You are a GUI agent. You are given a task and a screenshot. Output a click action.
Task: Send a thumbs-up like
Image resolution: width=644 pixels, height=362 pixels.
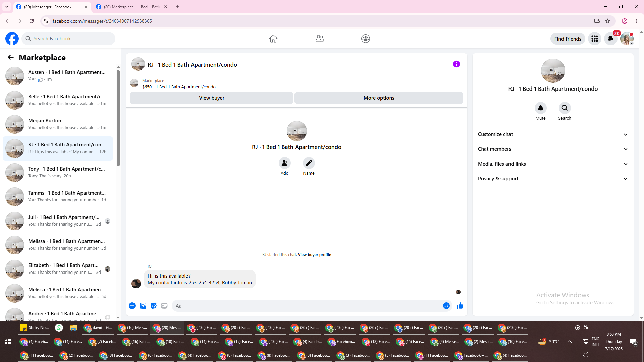pyautogui.click(x=460, y=306)
